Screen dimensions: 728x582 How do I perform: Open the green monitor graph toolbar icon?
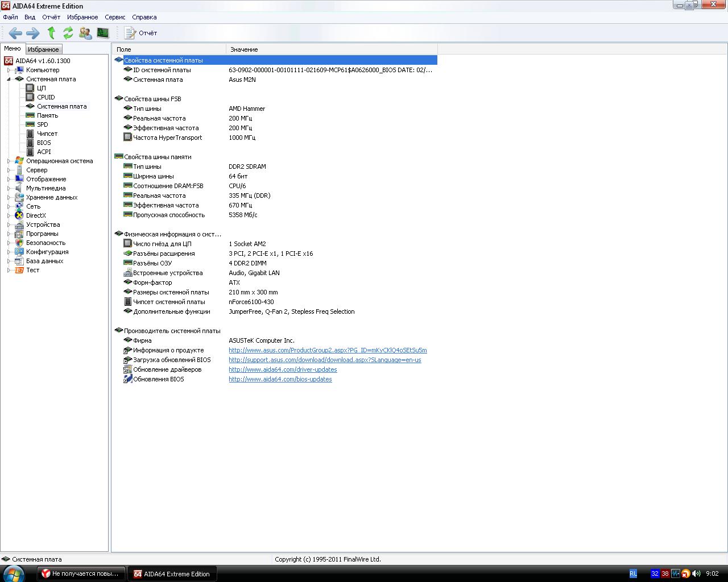[103, 33]
